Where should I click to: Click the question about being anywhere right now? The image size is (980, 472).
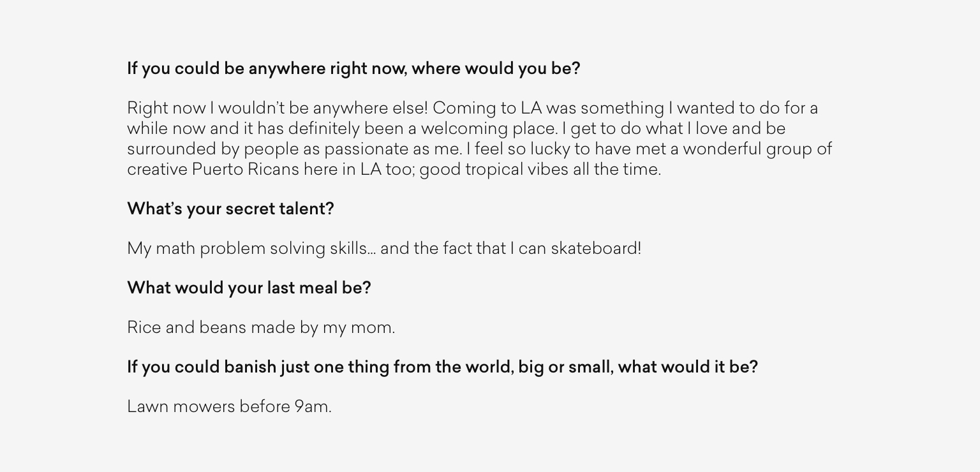(353, 69)
